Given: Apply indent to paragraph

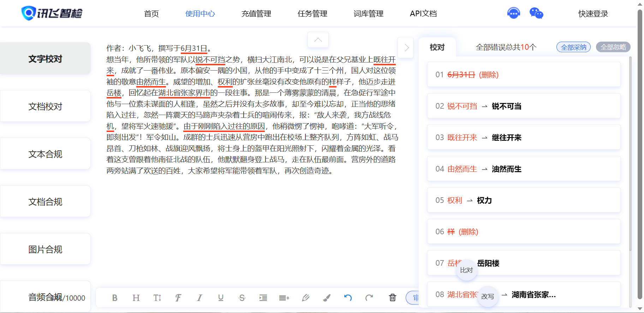Looking at the screenshot, I should [263, 298].
